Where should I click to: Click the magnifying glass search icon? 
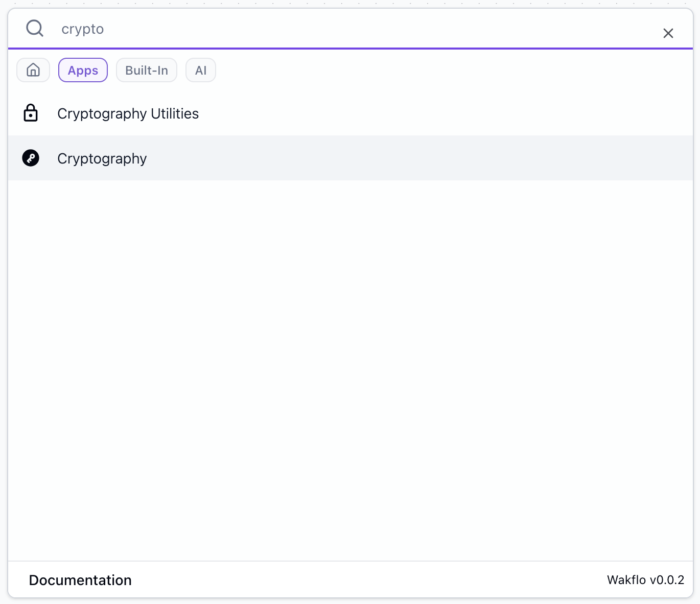point(34,28)
